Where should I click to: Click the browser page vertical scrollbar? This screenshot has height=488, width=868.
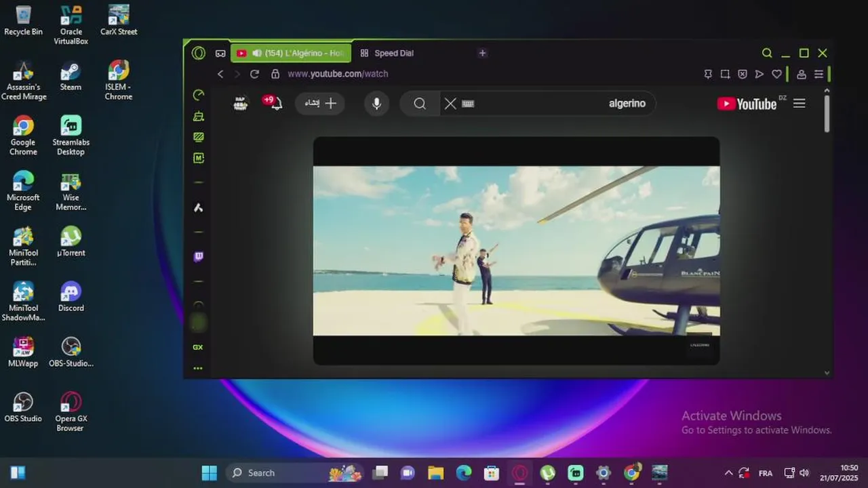827,113
